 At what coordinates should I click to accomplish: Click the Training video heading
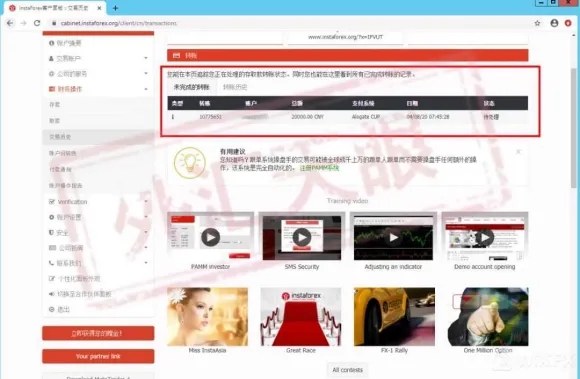pyautogui.click(x=347, y=201)
